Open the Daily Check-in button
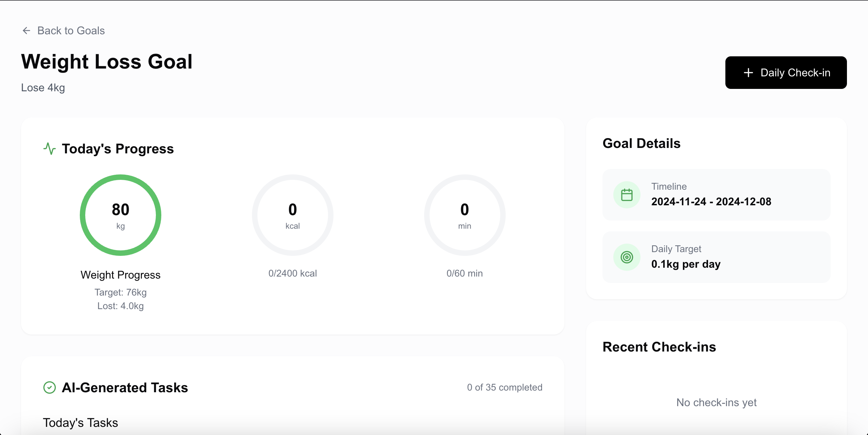The image size is (868, 435). click(786, 73)
